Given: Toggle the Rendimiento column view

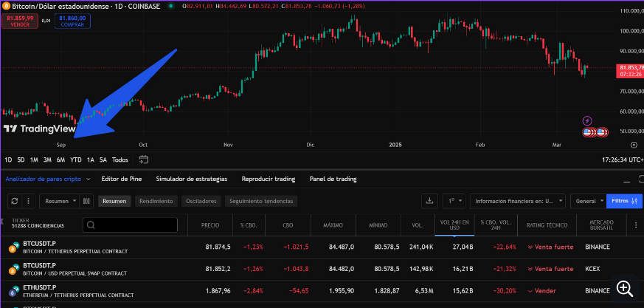Looking at the screenshot, I should [156, 201].
